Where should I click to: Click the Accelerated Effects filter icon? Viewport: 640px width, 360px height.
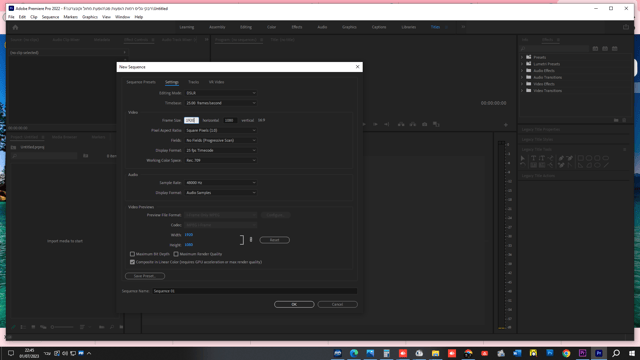pos(595,49)
